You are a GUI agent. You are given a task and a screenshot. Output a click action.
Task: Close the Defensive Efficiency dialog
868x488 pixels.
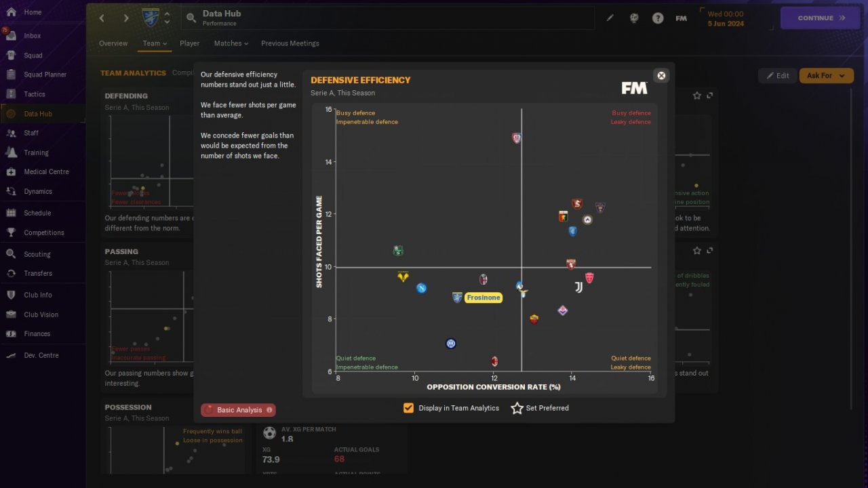pos(662,75)
